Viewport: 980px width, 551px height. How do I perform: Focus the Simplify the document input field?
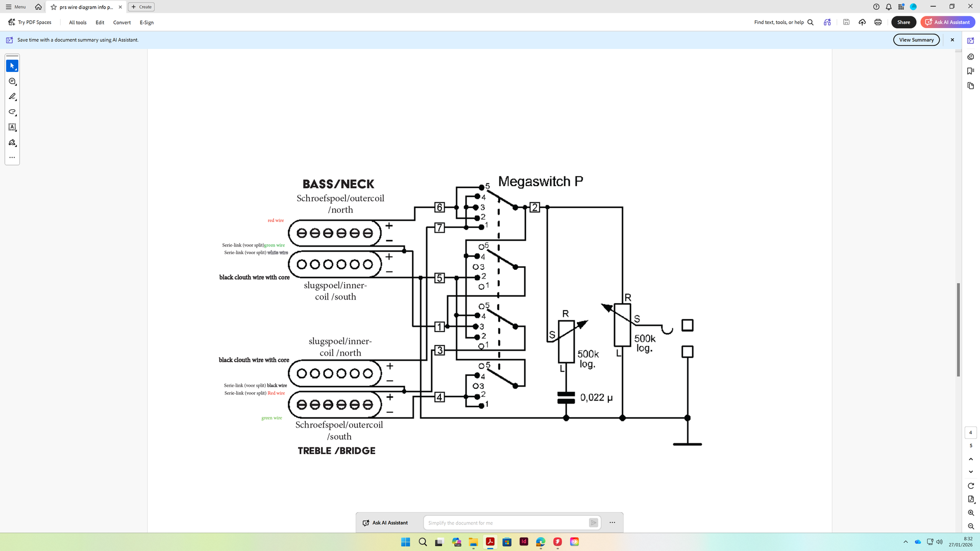505,523
